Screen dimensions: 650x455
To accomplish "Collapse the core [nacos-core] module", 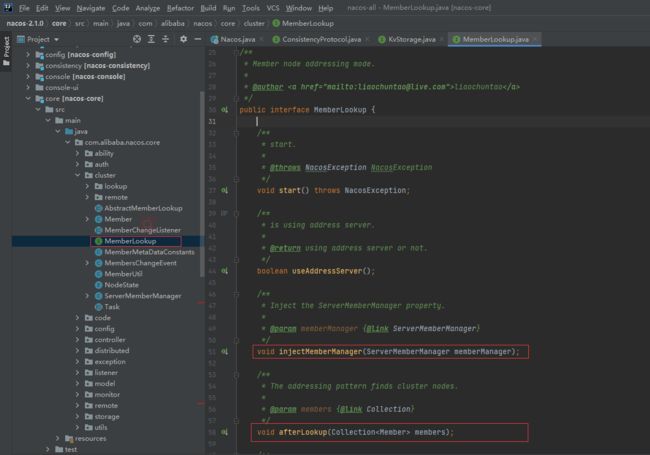I will point(28,98).
